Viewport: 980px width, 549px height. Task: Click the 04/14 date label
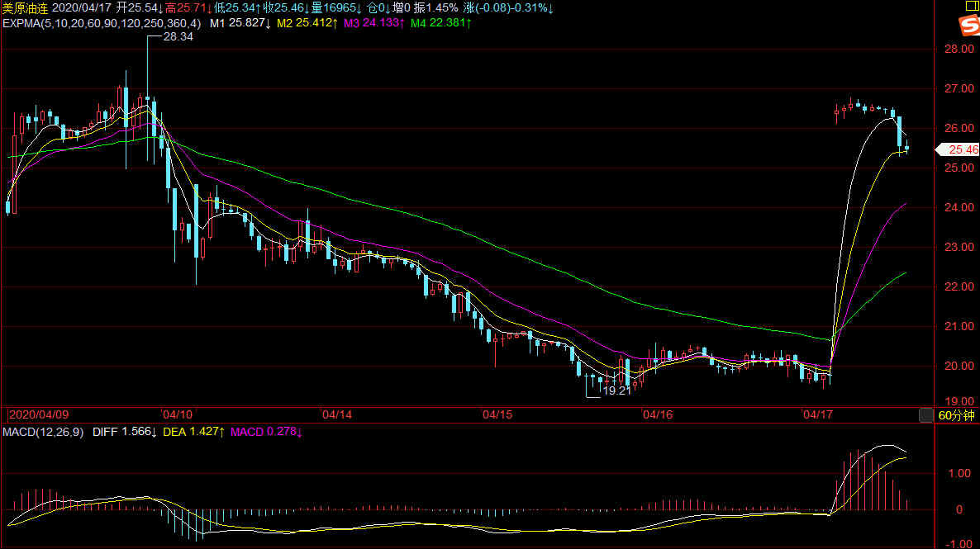tap(337, 414)
